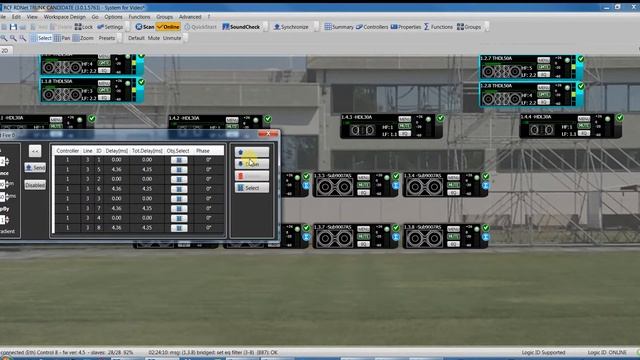Click Obj.Select button for ID 2 row
This screenshot has width=640, height=360.
pos(179,179)
